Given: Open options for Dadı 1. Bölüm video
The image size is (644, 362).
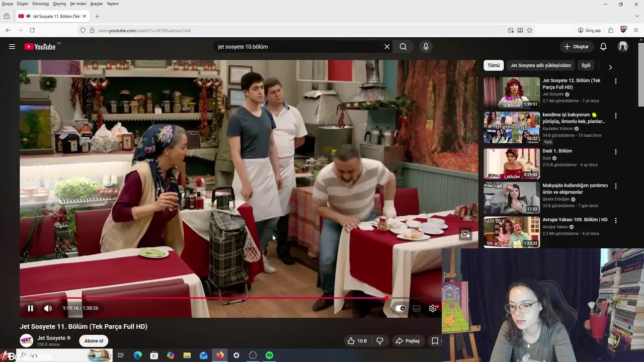Looking at the screenshot, I should 615,152.
